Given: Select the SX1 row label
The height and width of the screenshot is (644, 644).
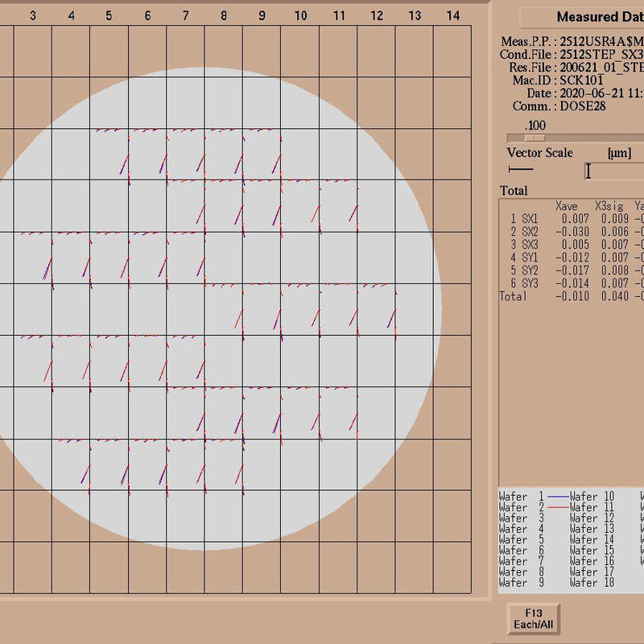Looking at the screenshot, I should pyautogui.click(x=530, y=219).
